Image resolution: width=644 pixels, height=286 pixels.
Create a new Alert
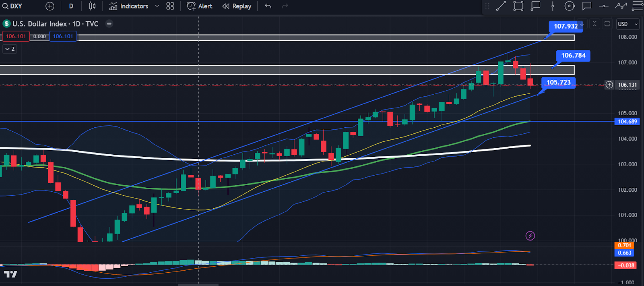click(x=200, y=6)
